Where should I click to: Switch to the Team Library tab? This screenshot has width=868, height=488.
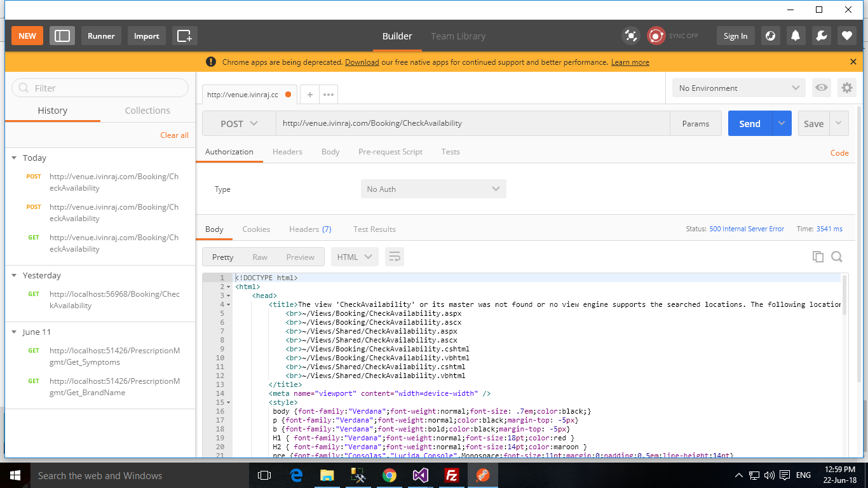(x=458, y=36)
